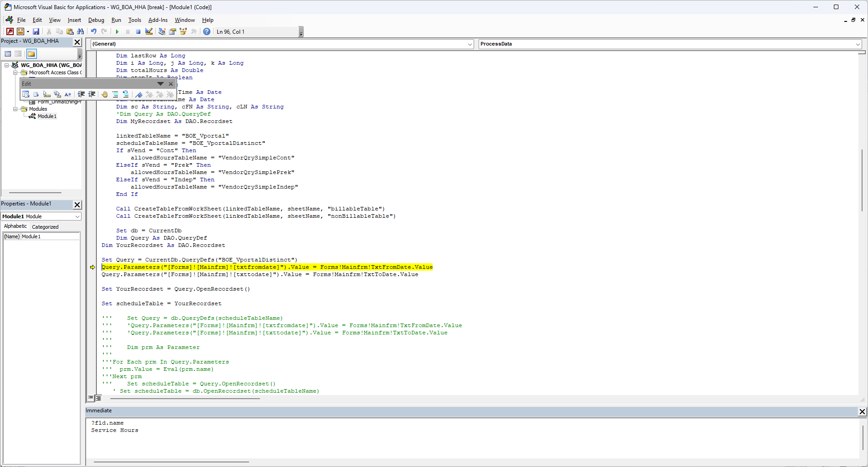Click Uncomment Block icon in Edit toolbar
Viewport: 868px width, 467px height.
pyautogui.click(x=126, y=94)
